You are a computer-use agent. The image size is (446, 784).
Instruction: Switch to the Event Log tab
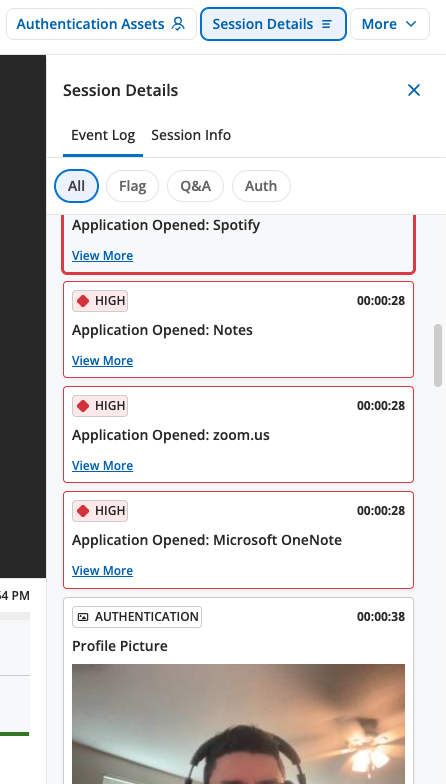coord(103,135)
